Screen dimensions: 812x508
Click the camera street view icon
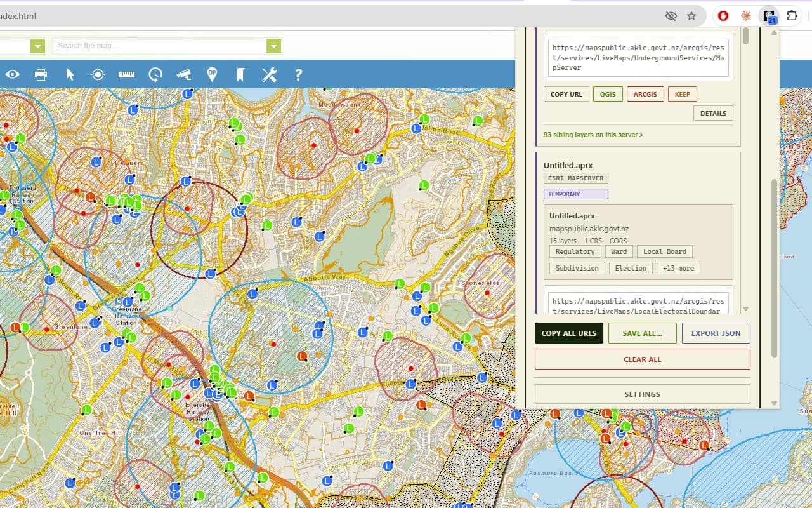point(184,74)
